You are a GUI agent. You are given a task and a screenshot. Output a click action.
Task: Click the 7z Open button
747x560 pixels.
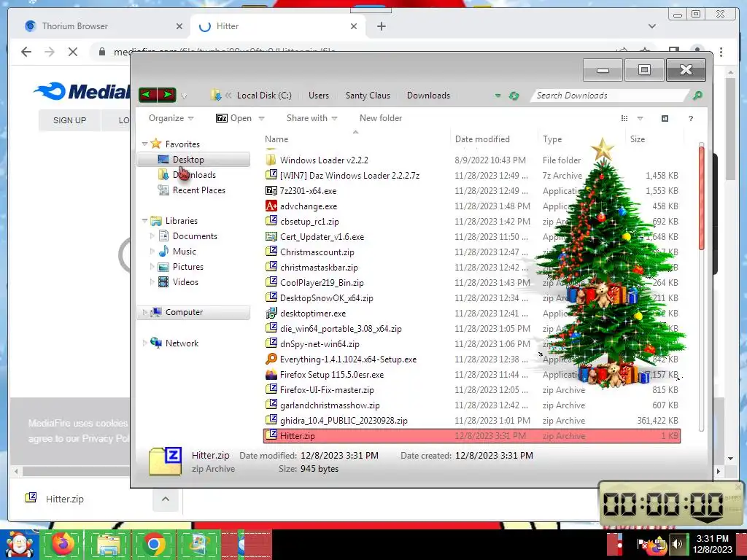pyautogui.click(x=234, y=118)
